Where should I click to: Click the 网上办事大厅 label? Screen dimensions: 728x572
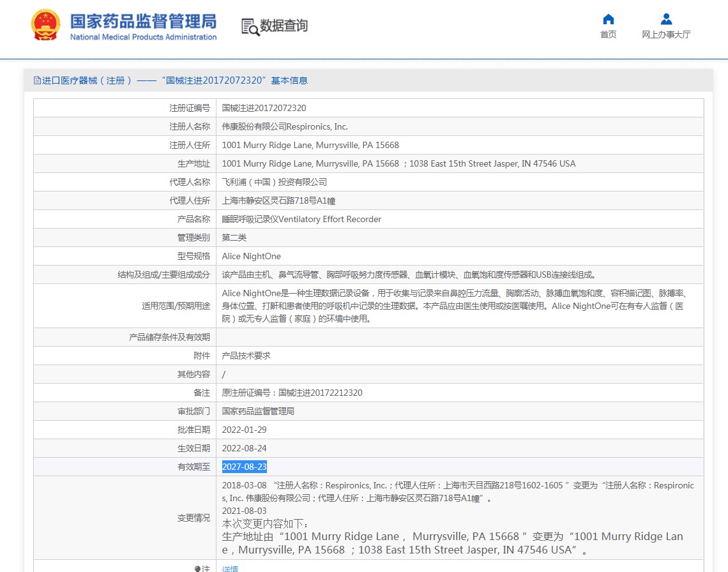coord(666,35)
